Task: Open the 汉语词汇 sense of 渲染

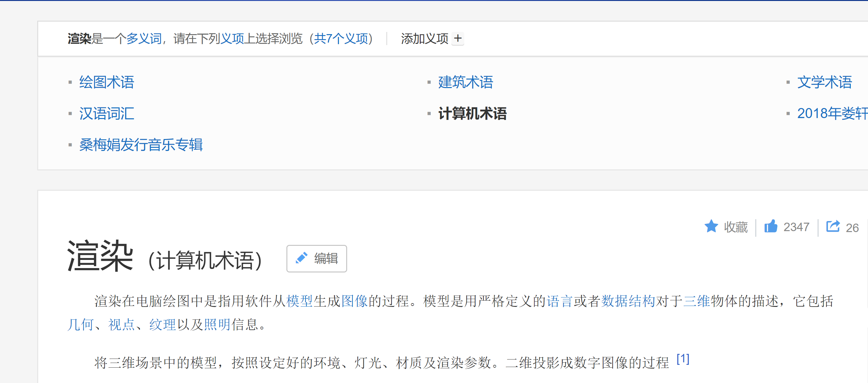Action: (x=106, y=114)
